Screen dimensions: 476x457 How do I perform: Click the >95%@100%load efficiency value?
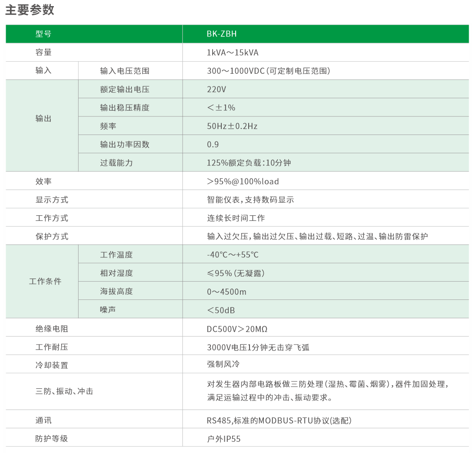click(x=243, y=181)
